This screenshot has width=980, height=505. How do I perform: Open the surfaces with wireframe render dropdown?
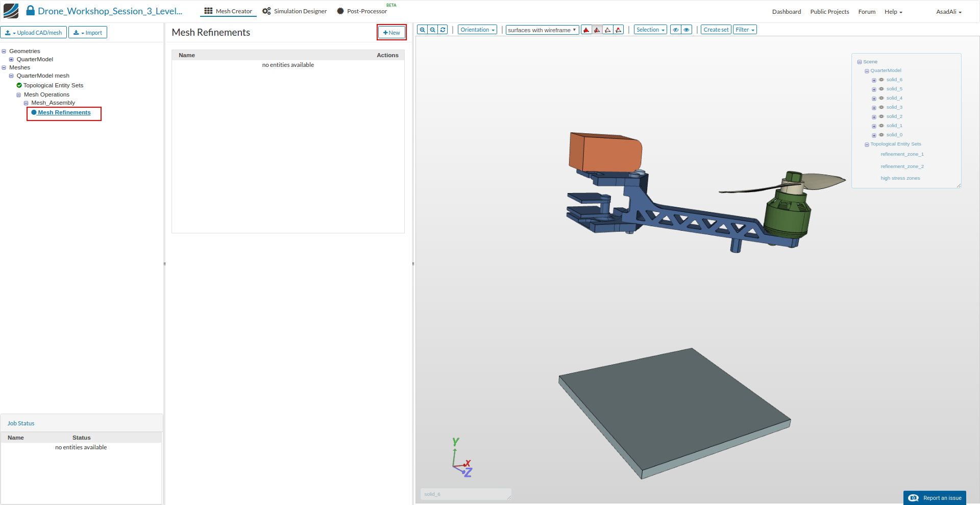pyautogui.click(x=542, y=30)
